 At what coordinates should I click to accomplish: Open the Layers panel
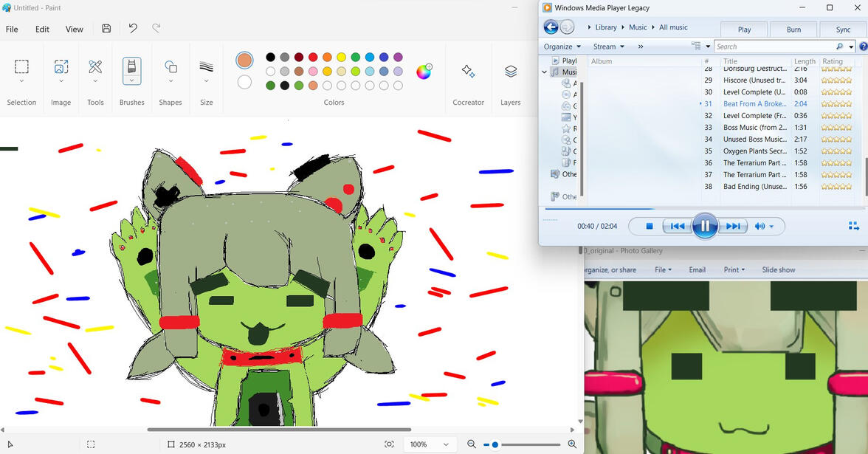pos(510,72)
